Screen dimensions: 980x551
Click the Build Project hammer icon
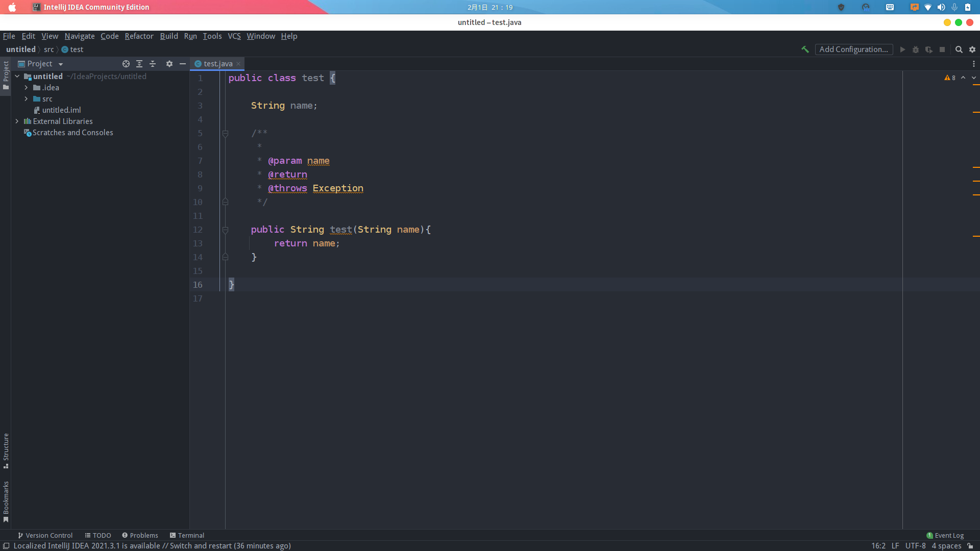[805, 49]
